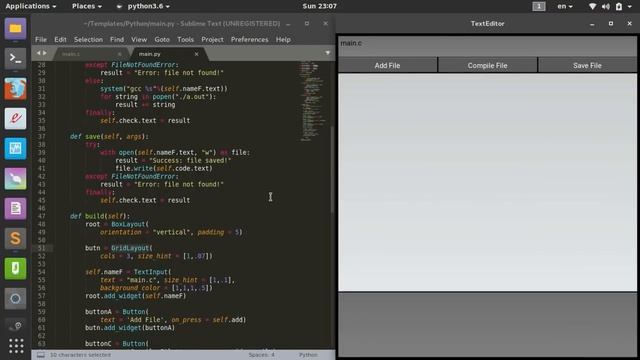Click the 'butn.add_widget(buttonA)' line
640x360 pixels.
click(x=130, y=327)
